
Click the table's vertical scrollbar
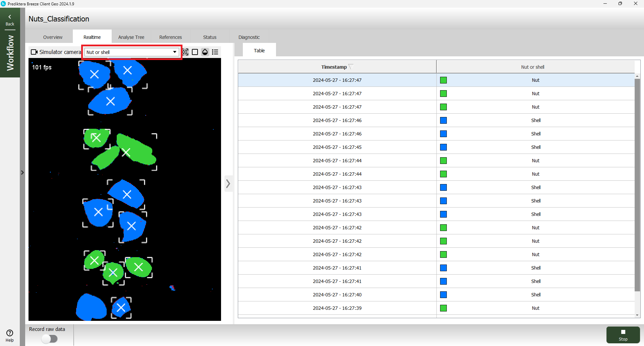637,184
